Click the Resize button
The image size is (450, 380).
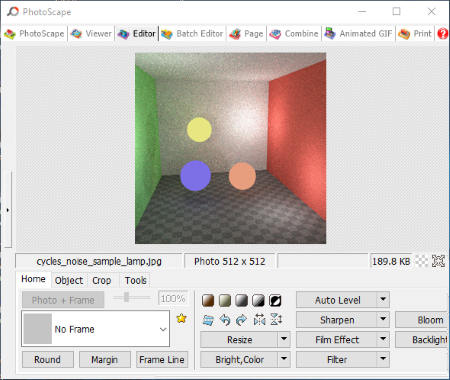point(239,340)
